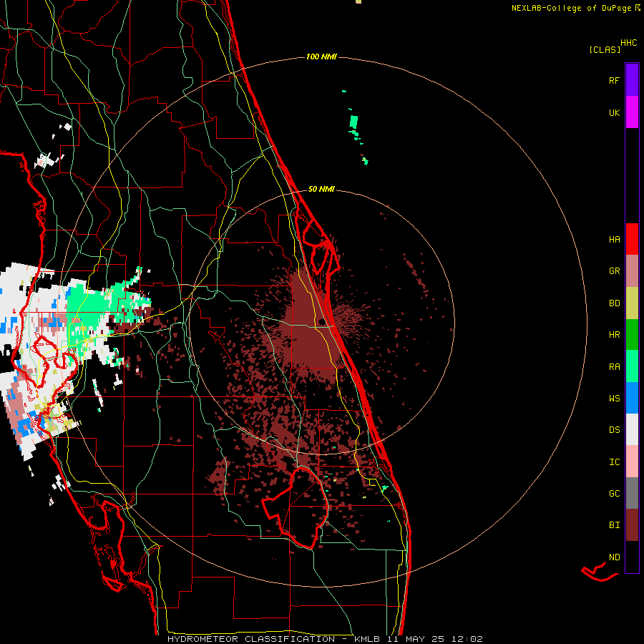Select the BD olive legend color block

tap(632, 303)
